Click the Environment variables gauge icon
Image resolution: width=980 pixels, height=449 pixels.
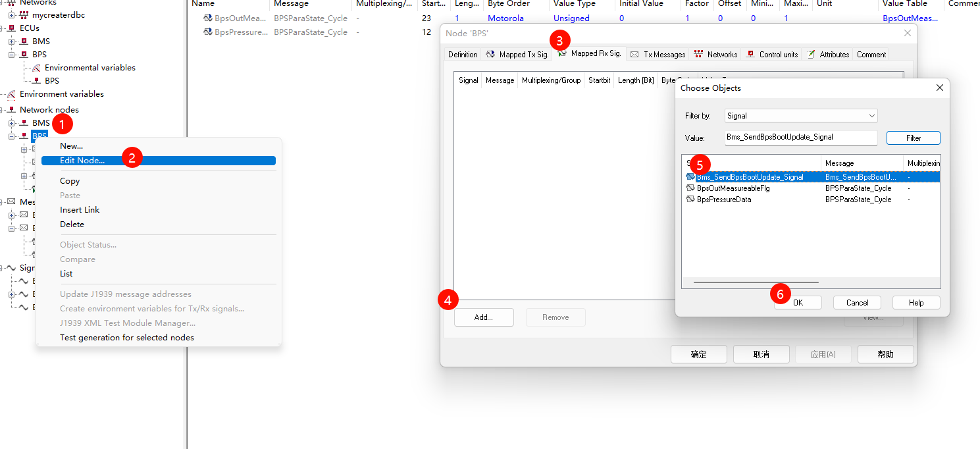(12, 94)
